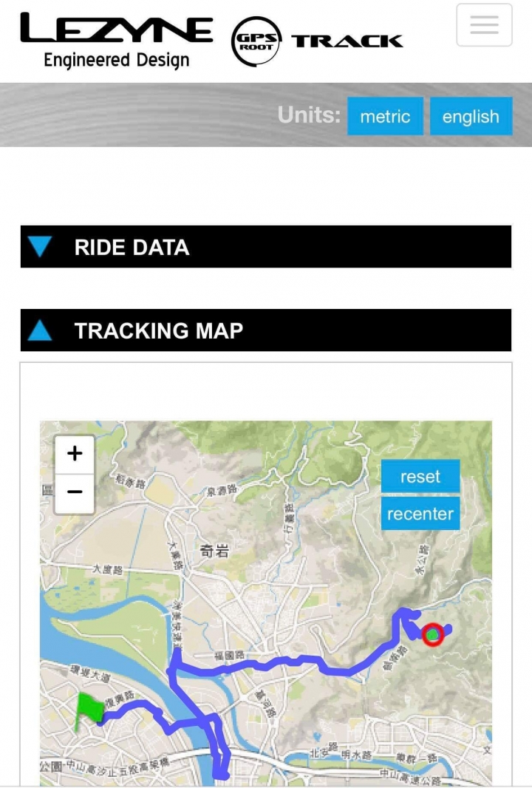Switch units to metric
532x788 pixels.
click(x=385, y=116)
